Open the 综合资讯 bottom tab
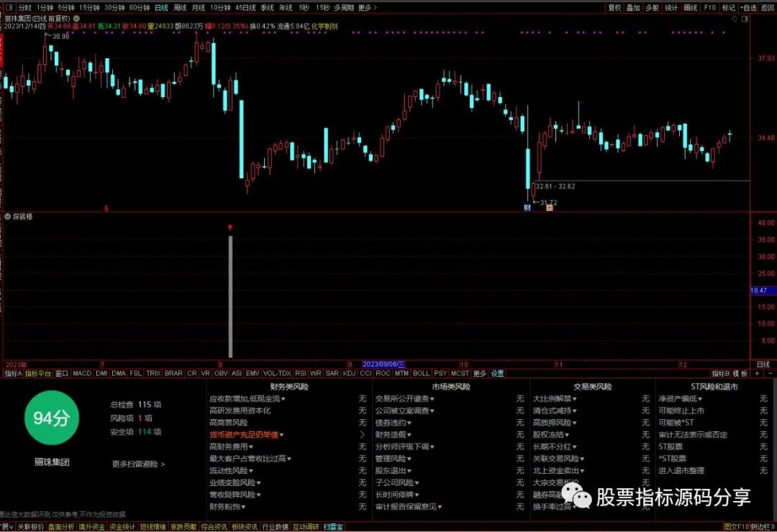The image size is (777, 532). pyautogui.click(x=214, y=526)
